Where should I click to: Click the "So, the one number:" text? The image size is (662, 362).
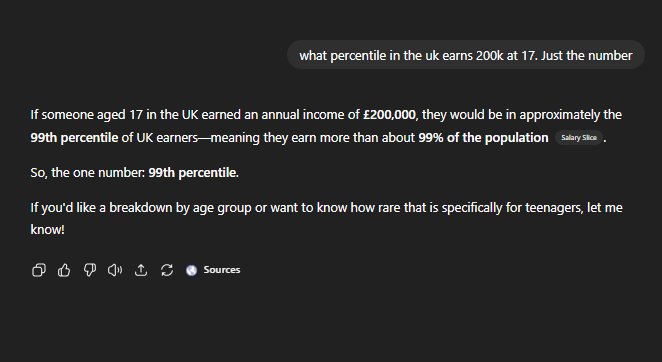(x=88, y=173)
